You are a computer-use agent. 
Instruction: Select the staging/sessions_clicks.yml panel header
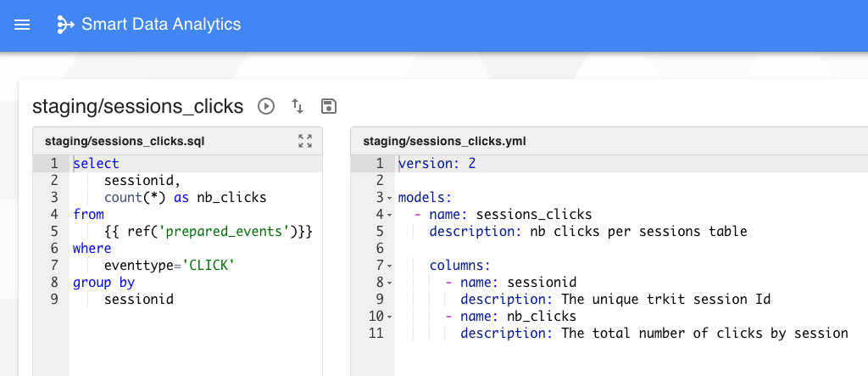(445, 141)
